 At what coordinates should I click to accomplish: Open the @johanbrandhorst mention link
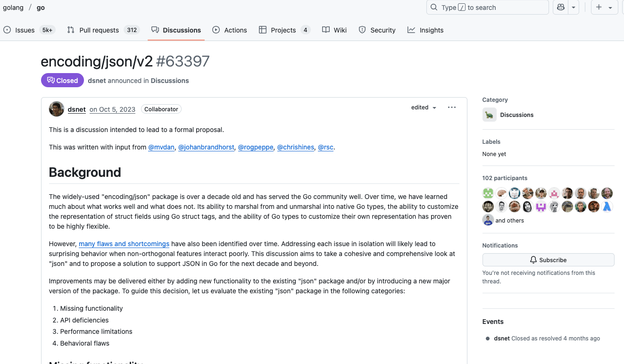206,147
